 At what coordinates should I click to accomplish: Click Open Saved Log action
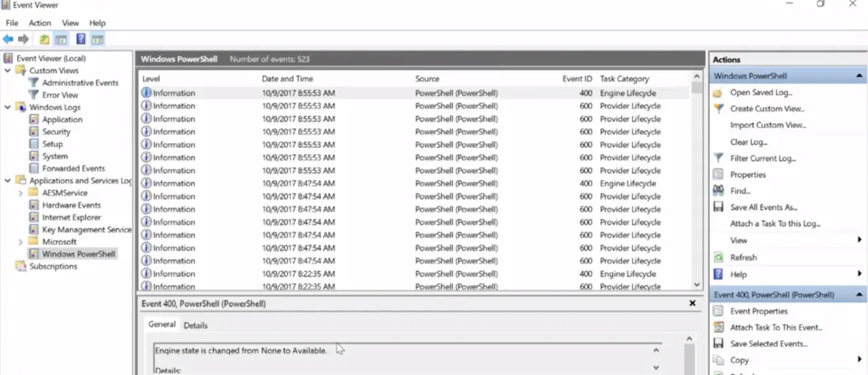click(761, 92)
